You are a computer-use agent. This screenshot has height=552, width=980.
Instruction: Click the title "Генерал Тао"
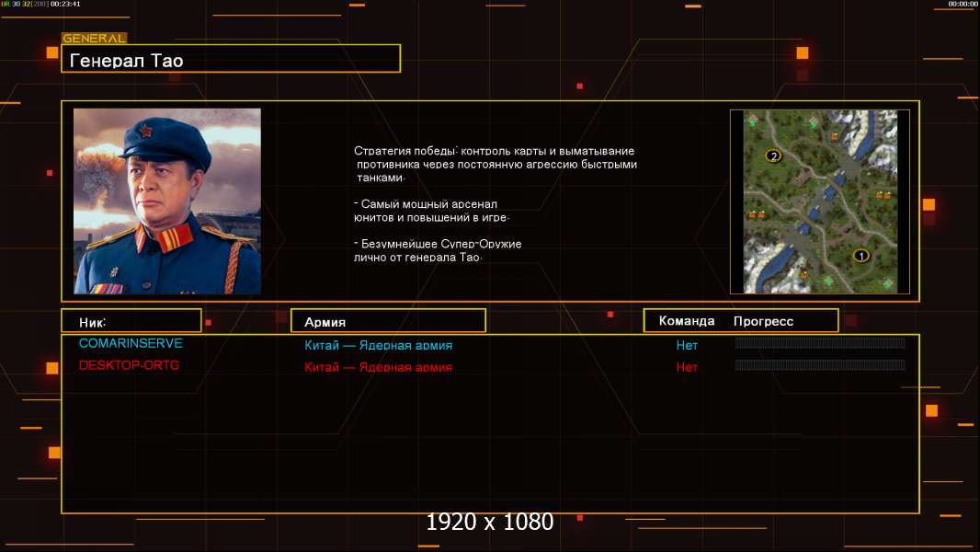126,61
